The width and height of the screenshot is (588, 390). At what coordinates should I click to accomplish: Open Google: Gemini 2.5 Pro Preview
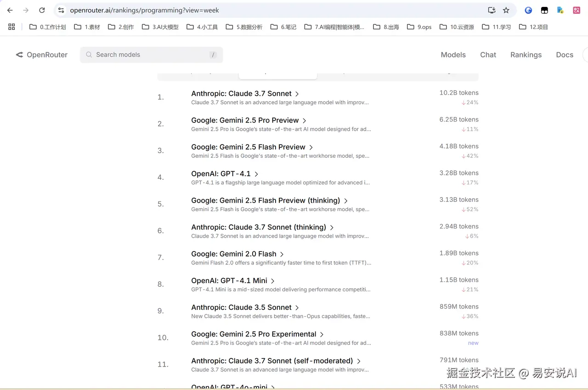[x=245, y=120]
